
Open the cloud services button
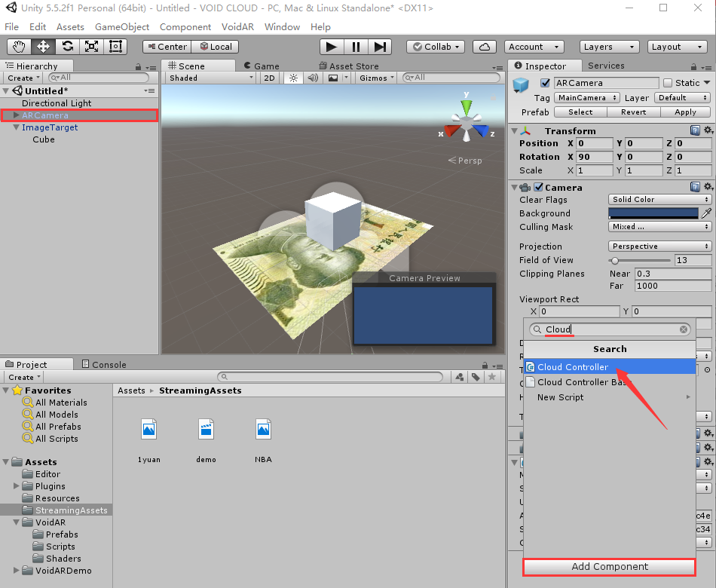[x=485, y=47]
